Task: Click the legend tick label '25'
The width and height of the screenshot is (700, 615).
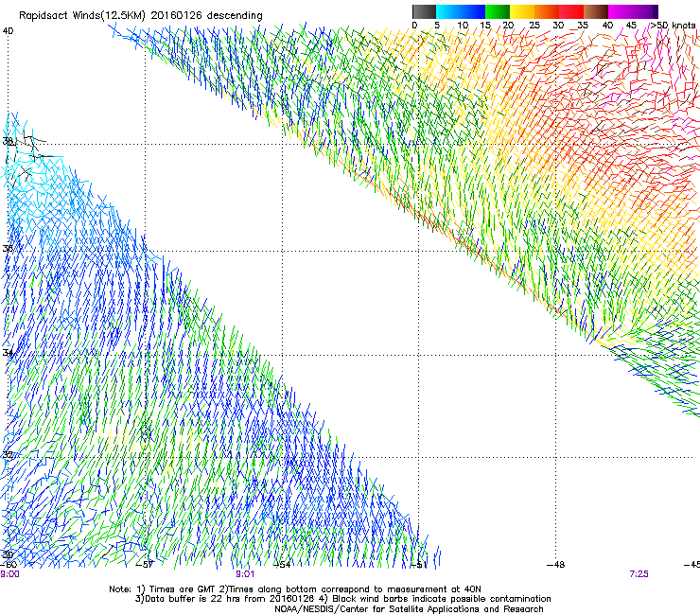Action: pos(534,26)
